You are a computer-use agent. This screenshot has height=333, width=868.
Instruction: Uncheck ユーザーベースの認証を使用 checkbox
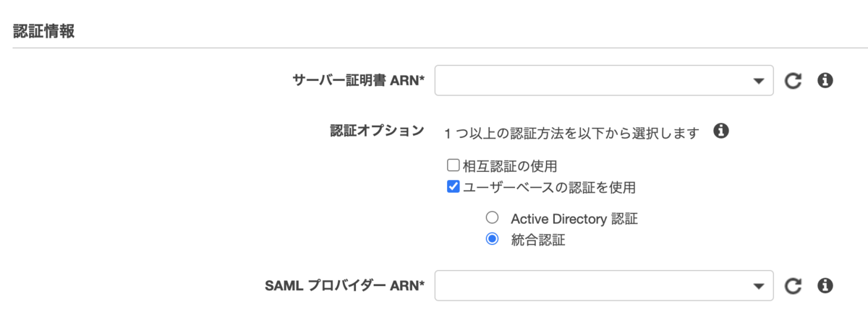(454, 187)
